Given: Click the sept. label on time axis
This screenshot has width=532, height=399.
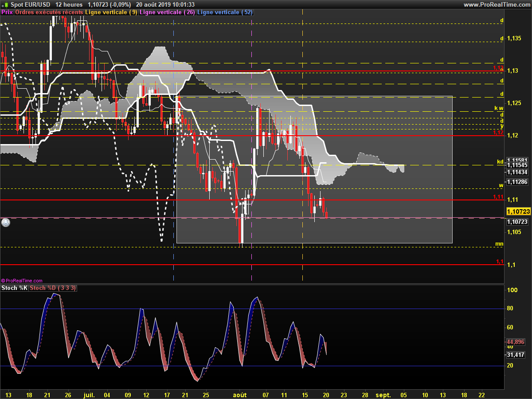Looking at the screenshot, I should (383, 394).
